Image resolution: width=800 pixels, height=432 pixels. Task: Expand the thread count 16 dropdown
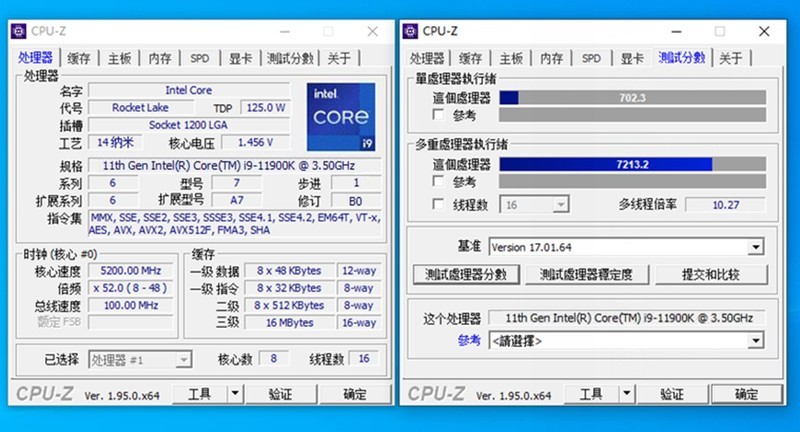pyautogui.click(x=561, y=205)
